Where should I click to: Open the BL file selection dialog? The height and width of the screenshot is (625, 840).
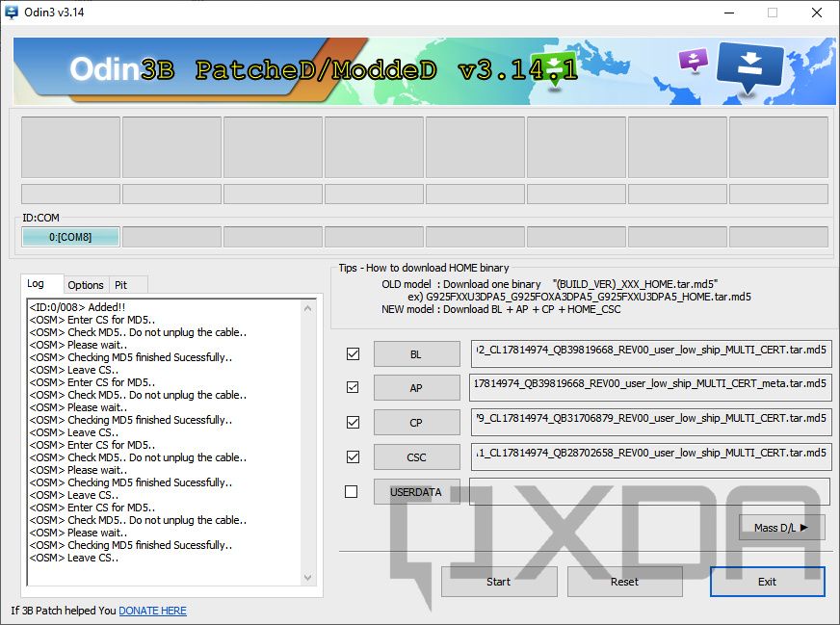click(x=415, y=353)
